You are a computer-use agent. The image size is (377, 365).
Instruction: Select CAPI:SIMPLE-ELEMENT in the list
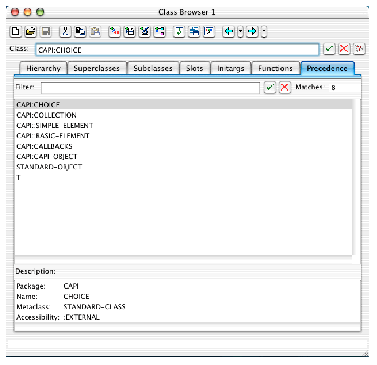coord(183,126)
